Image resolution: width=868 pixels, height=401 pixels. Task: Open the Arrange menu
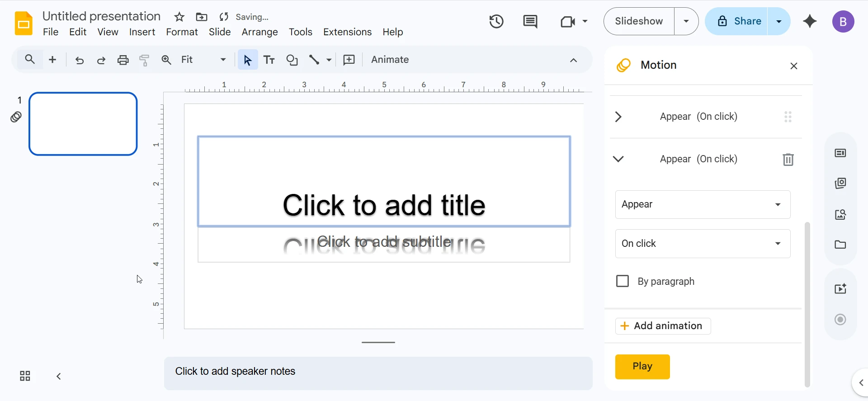[259, 32]
